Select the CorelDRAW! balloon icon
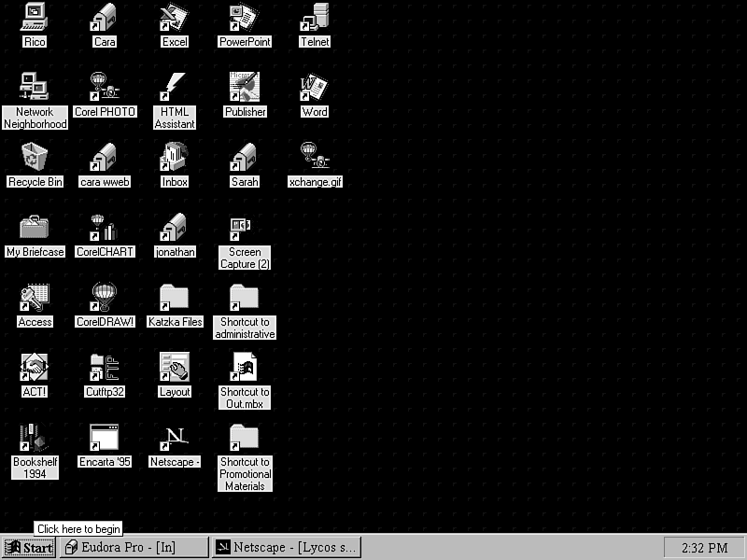Viewport: 747px width, 560px height. [x=105, y=297]
